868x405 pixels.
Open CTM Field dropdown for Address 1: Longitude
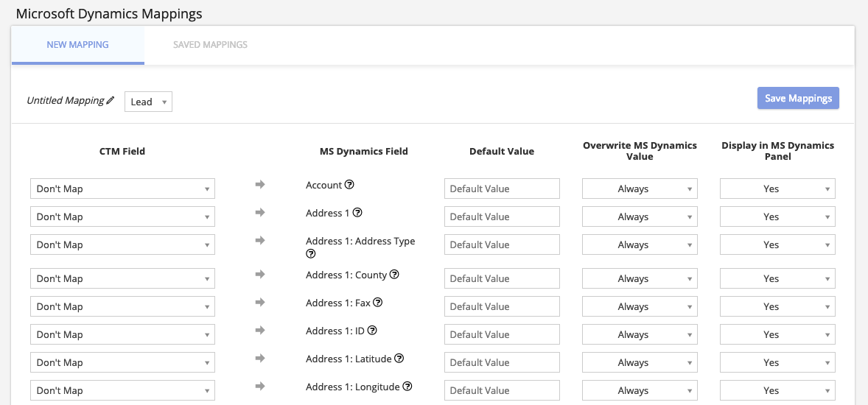tap(122, 390)
